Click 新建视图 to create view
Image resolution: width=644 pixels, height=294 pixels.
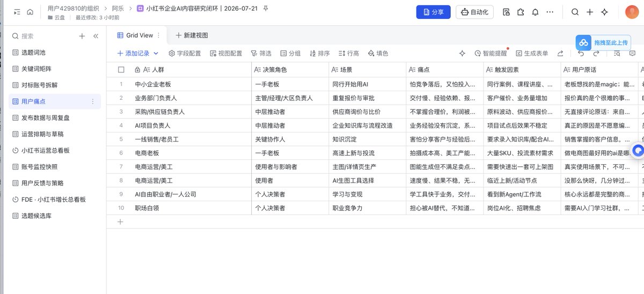(192, 35)
